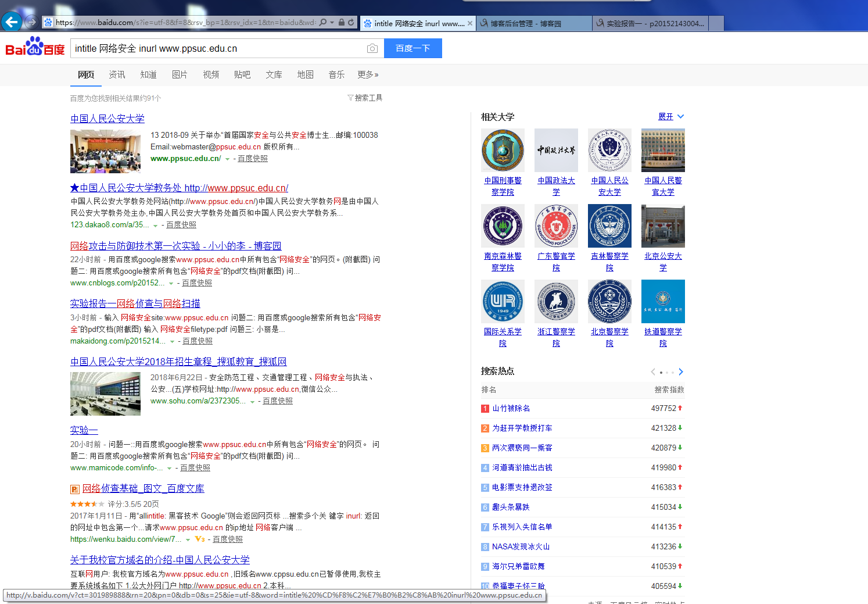Refresh the page with the reload icon
The height and width of the screenshot is (604, 868).
pyautogui.click(x=351, y=23)
